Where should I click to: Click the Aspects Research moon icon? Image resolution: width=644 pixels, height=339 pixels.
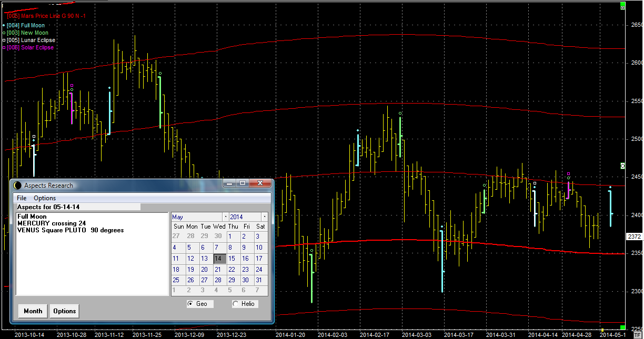(x=17, y=186)
